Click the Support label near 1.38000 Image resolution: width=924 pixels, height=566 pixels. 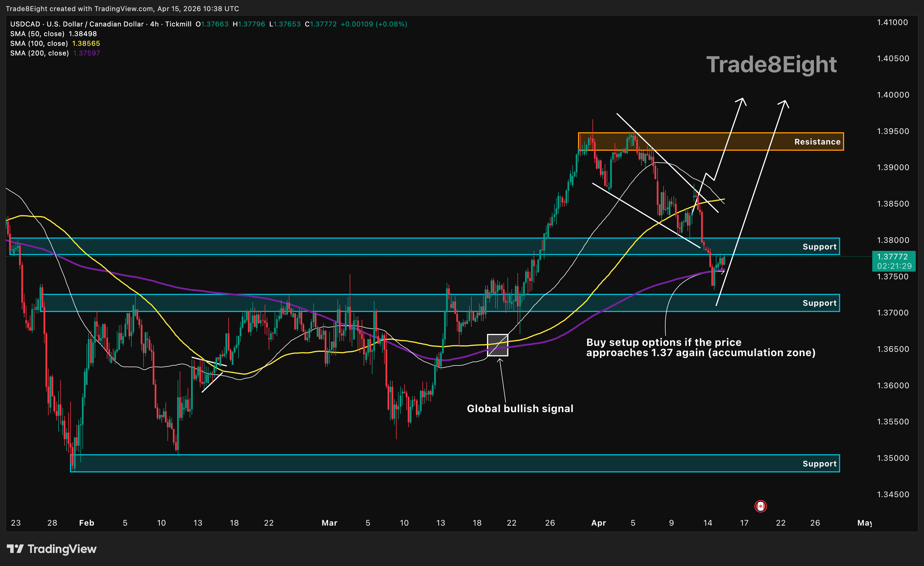819,247
